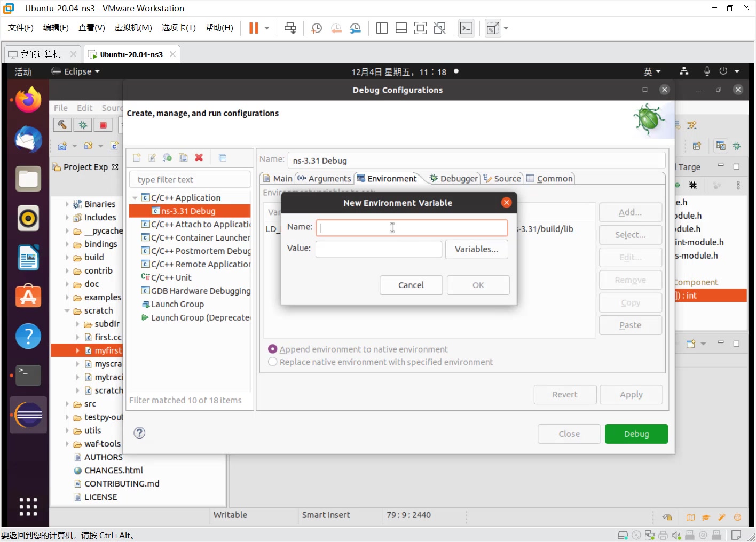Expand the Binaries tree node
756x542 pixels.
point(67,204)
